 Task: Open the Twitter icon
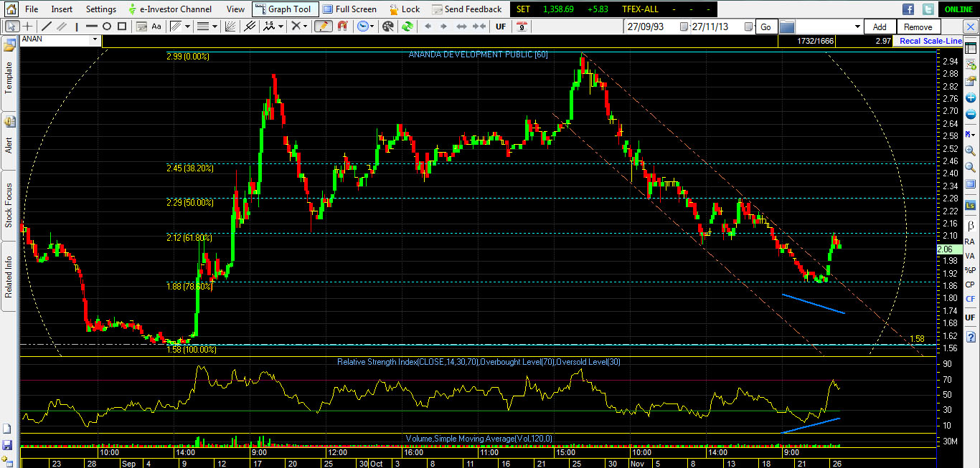coord(928,9)
